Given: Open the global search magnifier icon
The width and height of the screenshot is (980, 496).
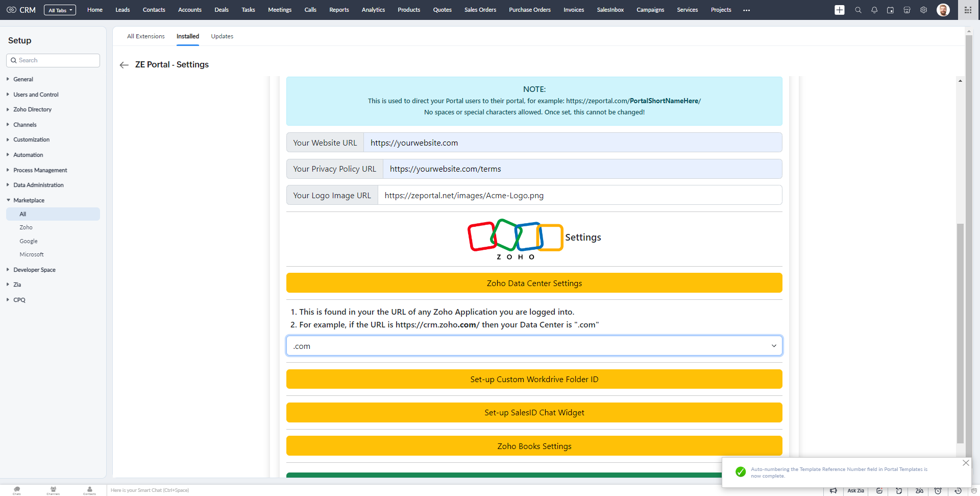Looking at the screenshot, I should 858,10.
